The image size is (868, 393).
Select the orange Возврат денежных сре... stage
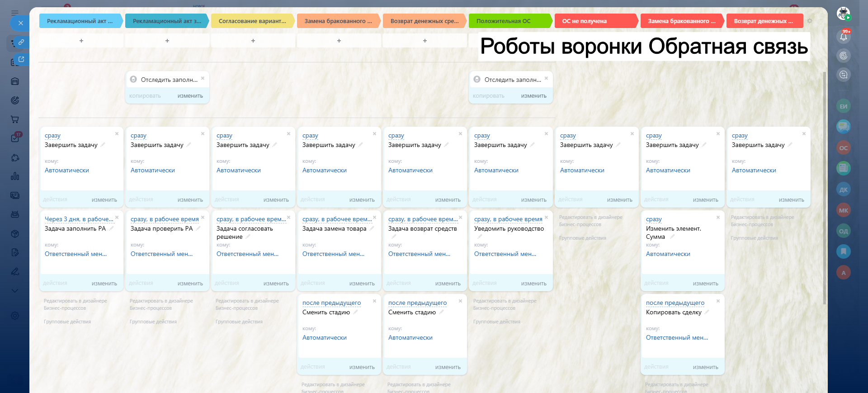tap(425, 21)
